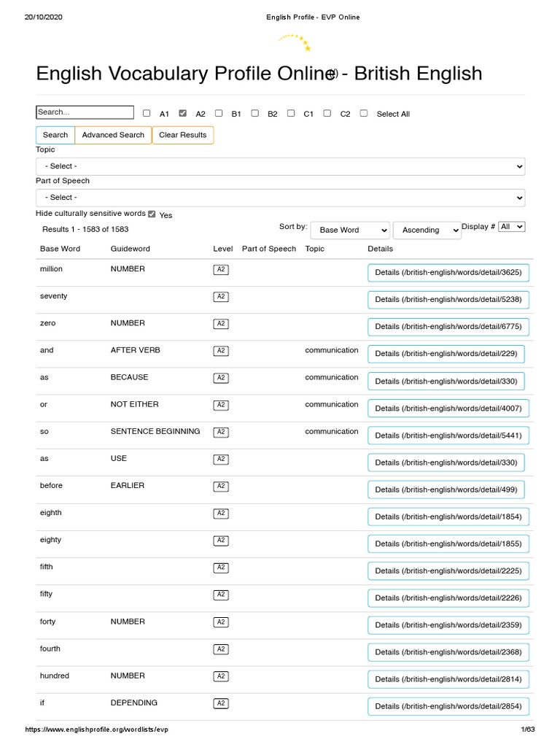This screenshot has height=747, width=560.
Task: Click the Clear Results button
Action: pyautogui.click(x=183, y=135)
